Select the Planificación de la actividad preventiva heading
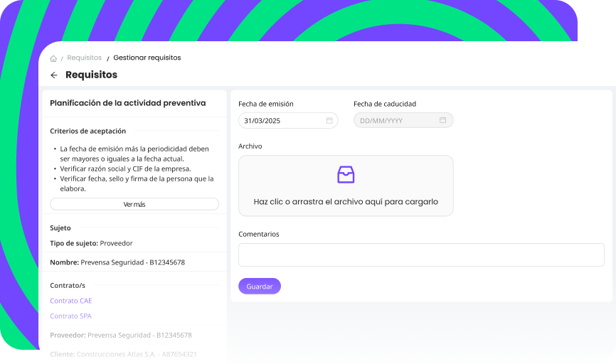 point(127,103)
